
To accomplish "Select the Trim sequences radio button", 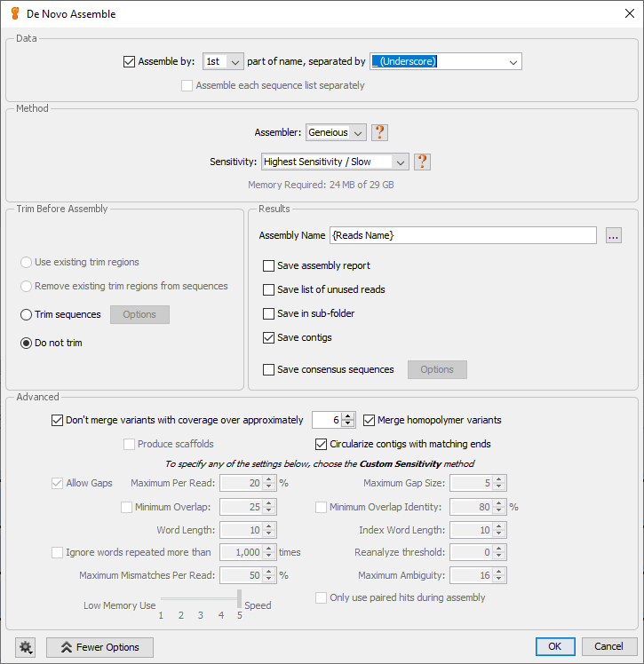I will click(27, 314).
